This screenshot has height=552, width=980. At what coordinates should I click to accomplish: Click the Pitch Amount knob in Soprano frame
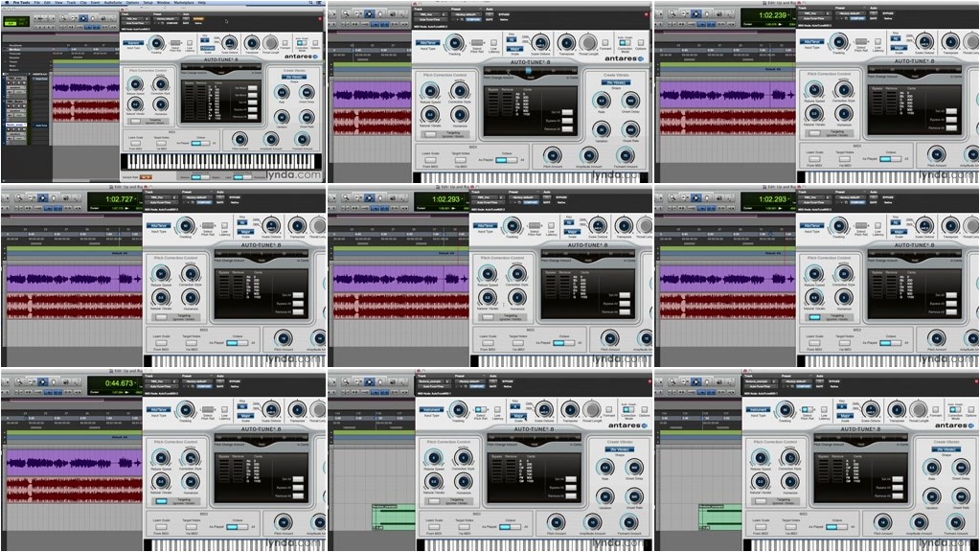pos(240,139)
